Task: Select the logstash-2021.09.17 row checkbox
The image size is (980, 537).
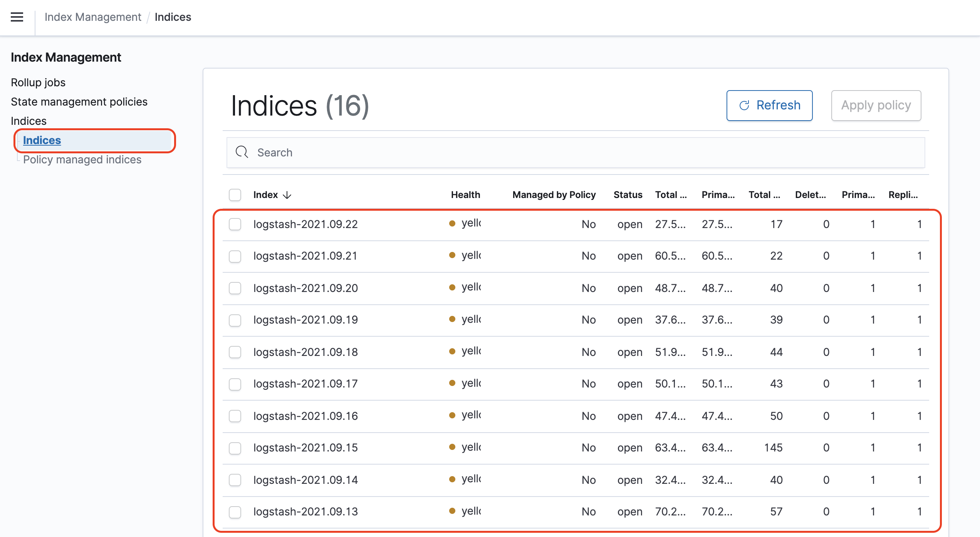Action: click(235, 384)
